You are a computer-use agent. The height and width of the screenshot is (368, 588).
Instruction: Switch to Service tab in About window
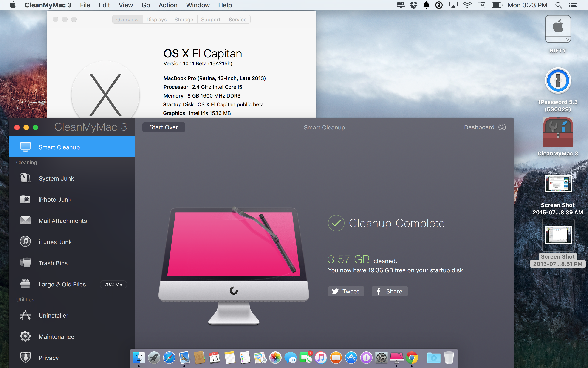point(237,20)
